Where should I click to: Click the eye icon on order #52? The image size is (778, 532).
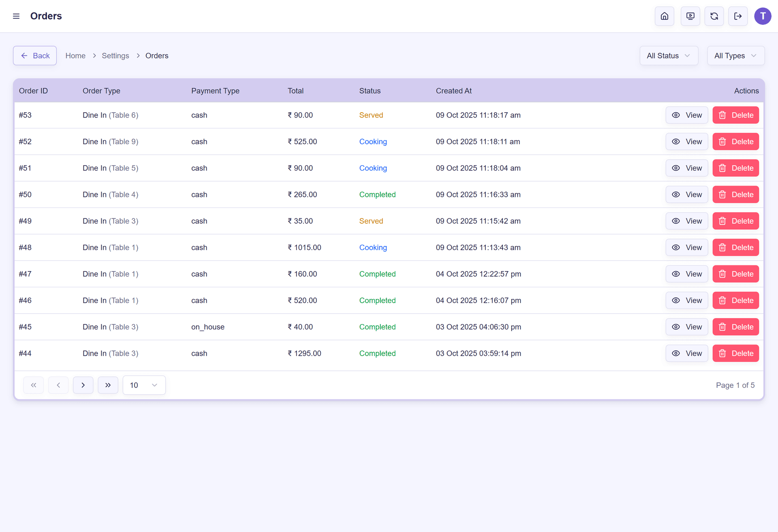[675, 141]
